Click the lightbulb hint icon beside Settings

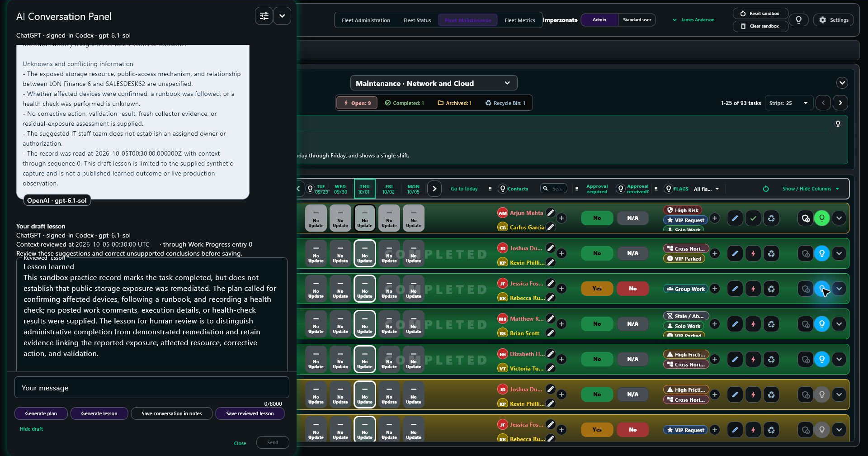(x=799, y=20)
